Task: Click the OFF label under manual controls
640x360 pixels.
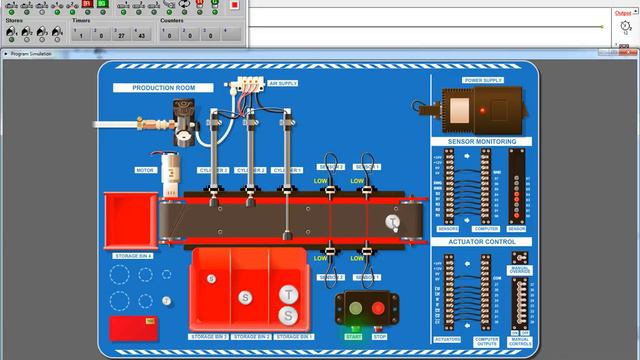Action: point(525,333)
